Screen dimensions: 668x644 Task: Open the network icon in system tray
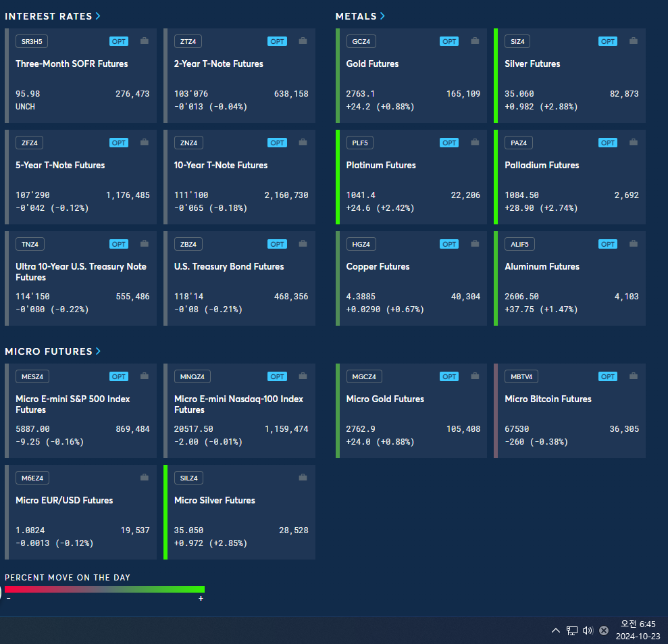pos(571,630)
